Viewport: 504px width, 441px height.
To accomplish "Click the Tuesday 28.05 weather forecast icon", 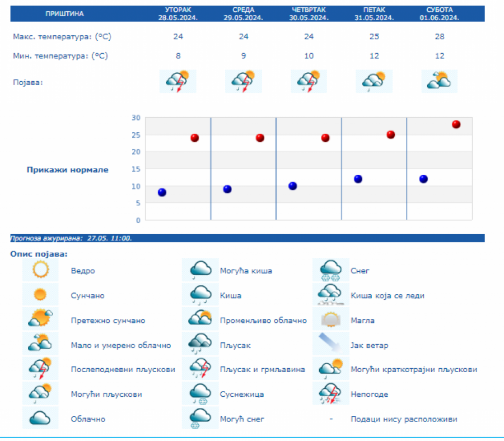I will 178,81.
